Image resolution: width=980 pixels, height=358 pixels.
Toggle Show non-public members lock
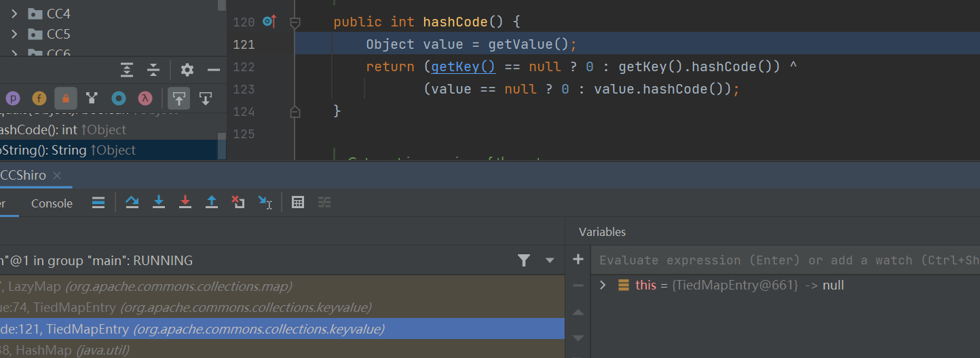point(66,98)
